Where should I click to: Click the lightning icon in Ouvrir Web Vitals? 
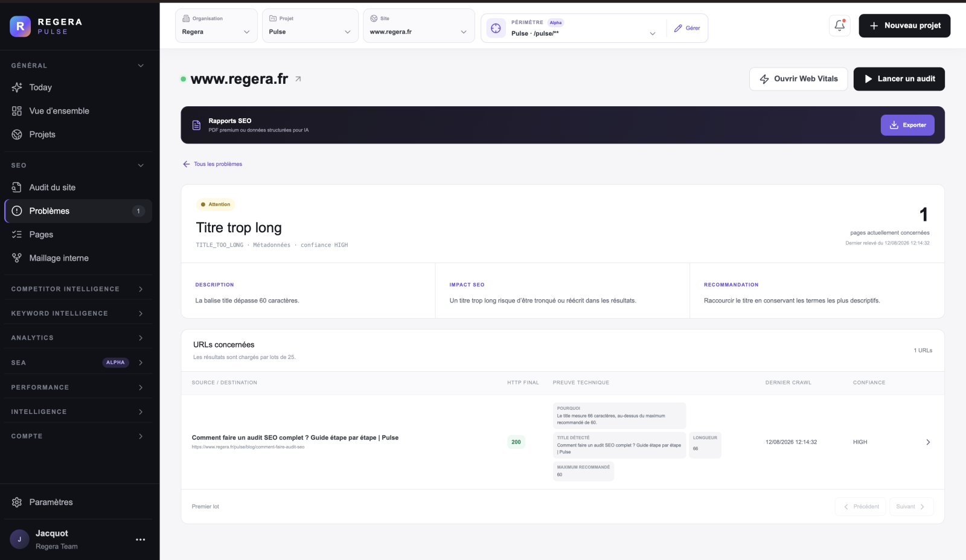tap(764, 79)
